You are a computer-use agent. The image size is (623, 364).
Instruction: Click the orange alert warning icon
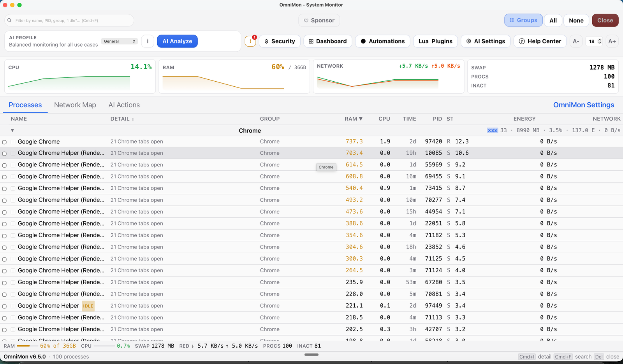coord(250,41)
